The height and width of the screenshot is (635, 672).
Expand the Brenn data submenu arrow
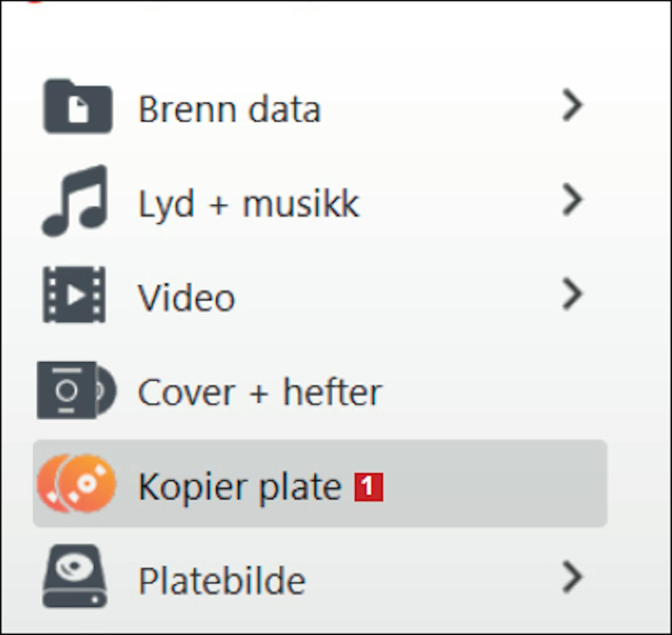(x=572, y=106)
